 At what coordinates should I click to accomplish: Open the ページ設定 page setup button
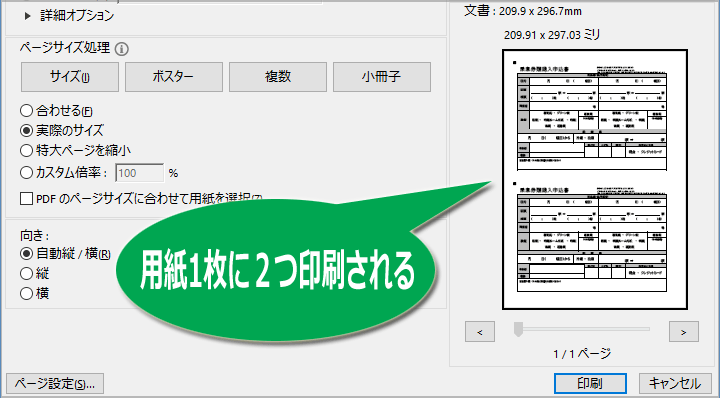tap(55, 383)
